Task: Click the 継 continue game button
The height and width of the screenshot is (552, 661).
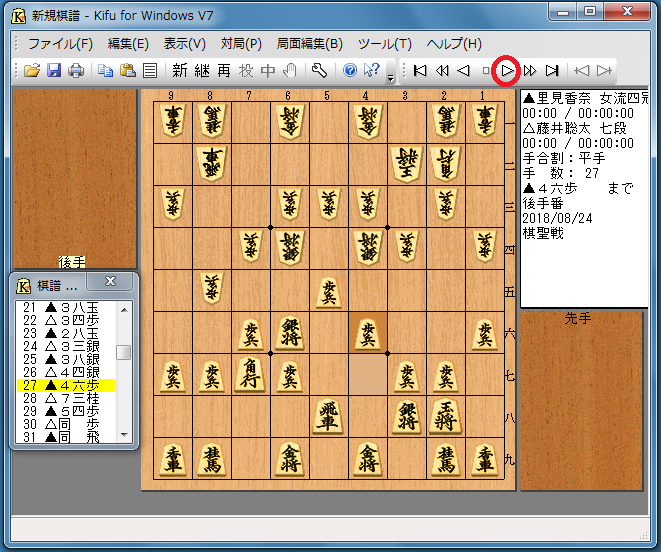Action: [202, 71]
